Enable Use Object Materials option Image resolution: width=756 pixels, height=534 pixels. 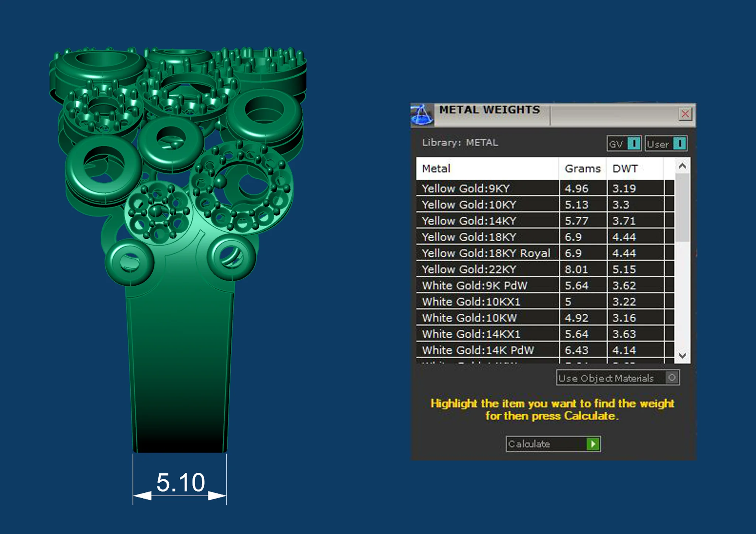click(x=618, y=378)
